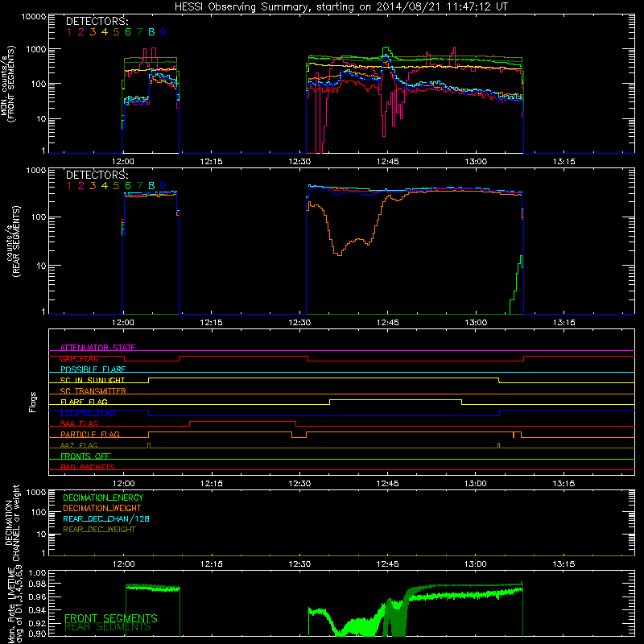Viewport: 644px width, 644px height.
Task: Click 12:45 time label under flags plot
Action: click(387, 484)
